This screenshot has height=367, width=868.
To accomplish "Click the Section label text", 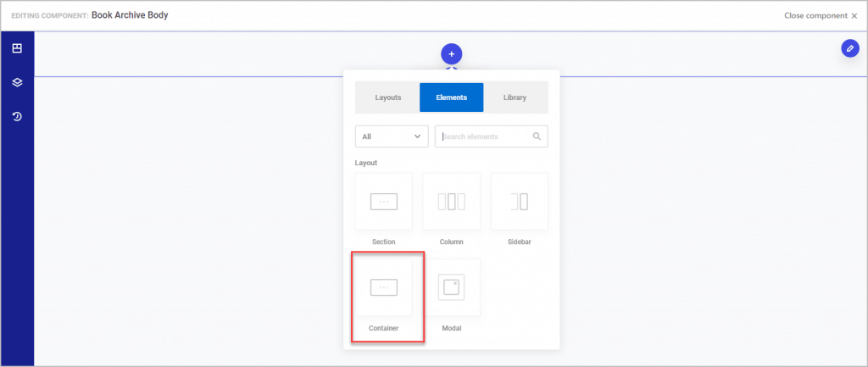I will (384, 242).
